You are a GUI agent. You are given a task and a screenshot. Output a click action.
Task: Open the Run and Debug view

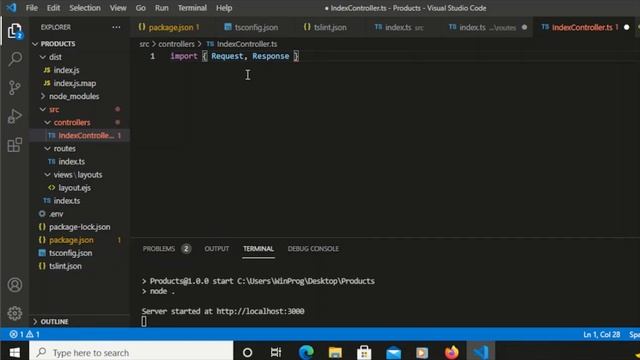click(15, 116)
